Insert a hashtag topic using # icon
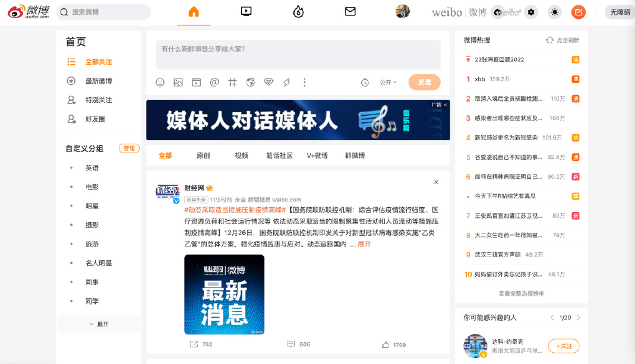This screenshot has height=364, width=635. [232, 83]
